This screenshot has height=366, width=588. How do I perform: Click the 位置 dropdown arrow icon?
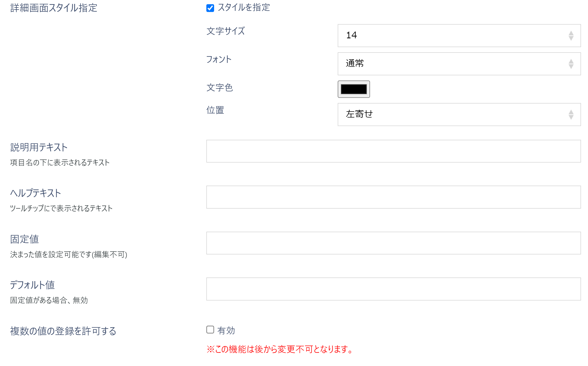[571, 114]
